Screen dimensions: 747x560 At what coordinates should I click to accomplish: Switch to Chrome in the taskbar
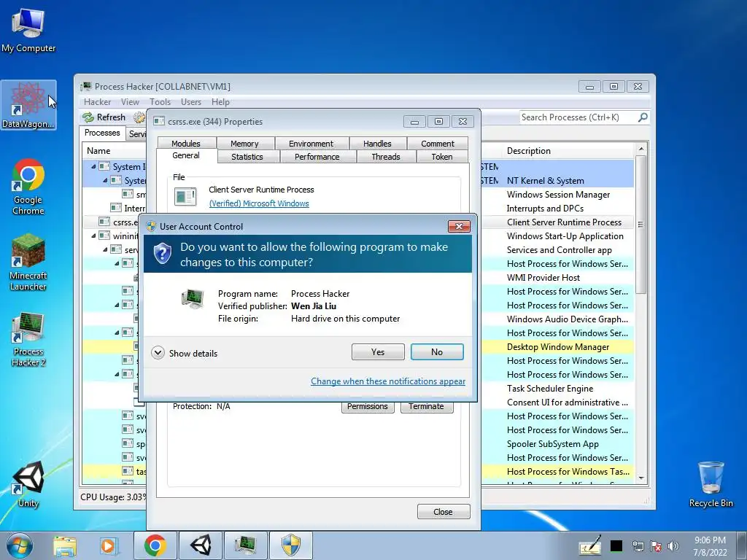coord(155,545)
